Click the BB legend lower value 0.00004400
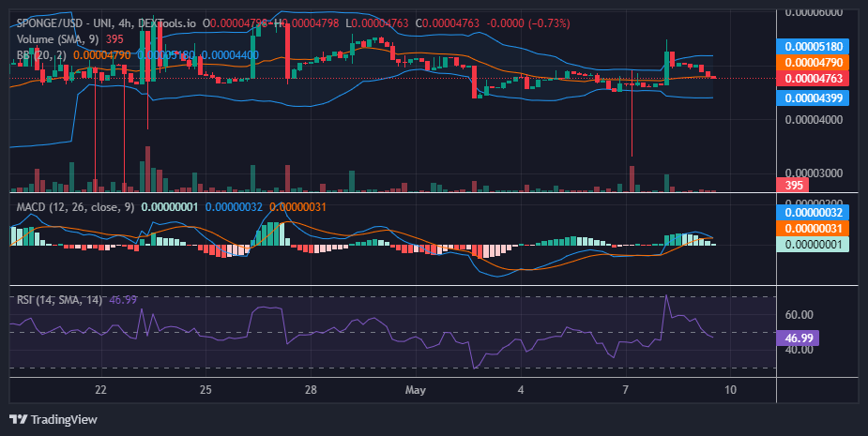 coord(230,55)
